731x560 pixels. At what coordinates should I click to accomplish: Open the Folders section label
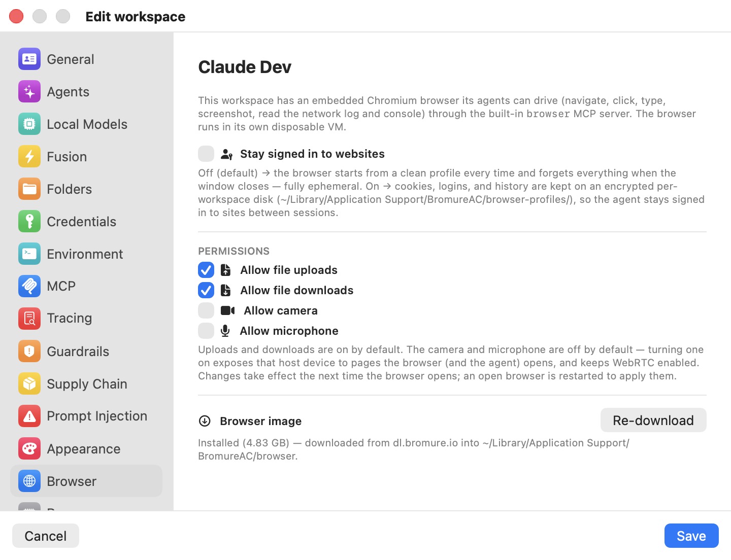(70, 189)
